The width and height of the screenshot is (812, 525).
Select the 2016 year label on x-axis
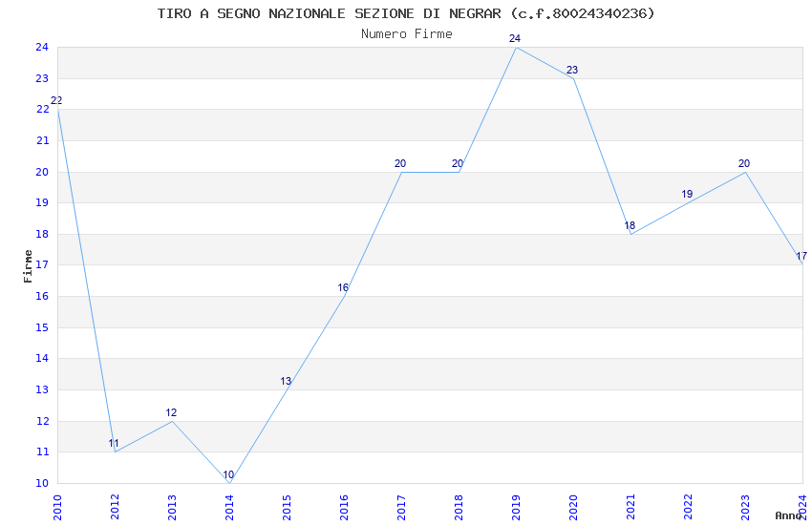click(x=344, y=507)
